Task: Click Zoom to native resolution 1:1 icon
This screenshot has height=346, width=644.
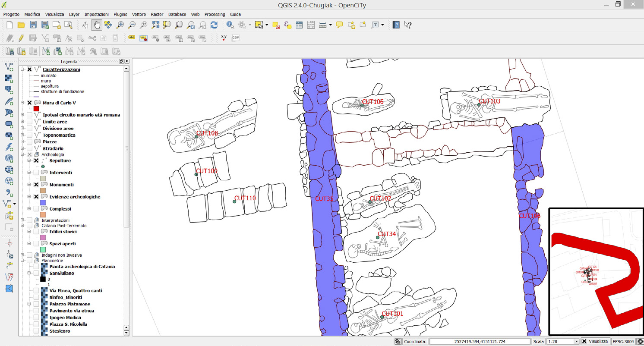Action: (144, 25)
